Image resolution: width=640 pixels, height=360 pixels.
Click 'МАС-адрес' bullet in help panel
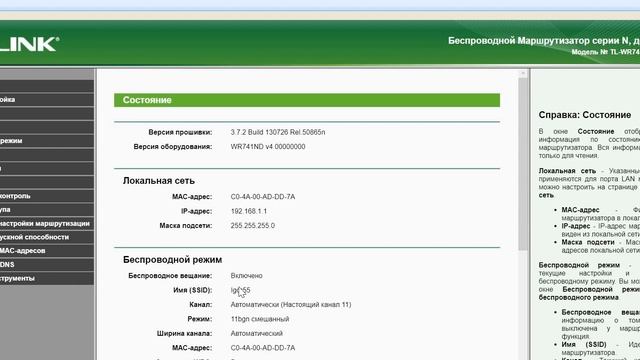point(580,210)
